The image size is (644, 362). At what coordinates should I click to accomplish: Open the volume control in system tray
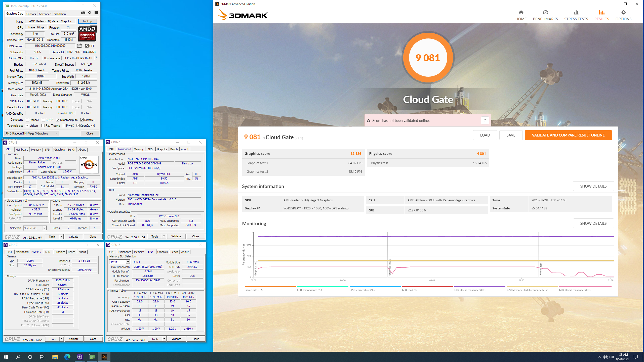click(611, 357)
